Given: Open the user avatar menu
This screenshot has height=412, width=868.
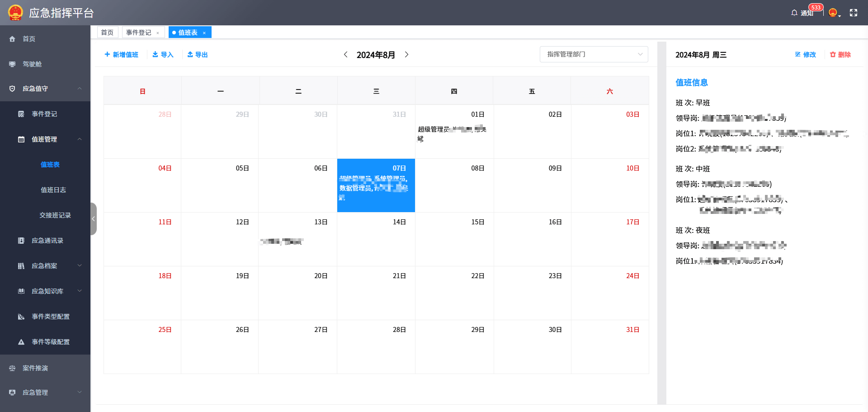Looking at the screenshot, I should pos(834,13).
